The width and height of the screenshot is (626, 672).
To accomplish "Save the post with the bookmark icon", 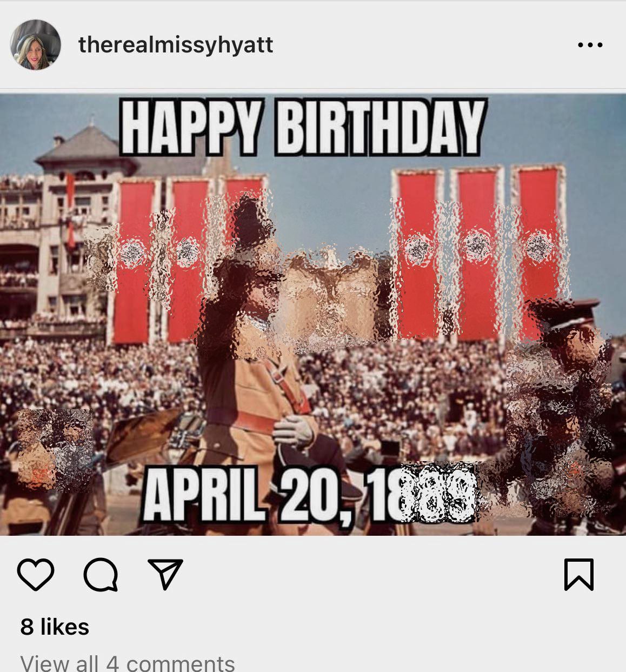I will click(x=579, y=574).
